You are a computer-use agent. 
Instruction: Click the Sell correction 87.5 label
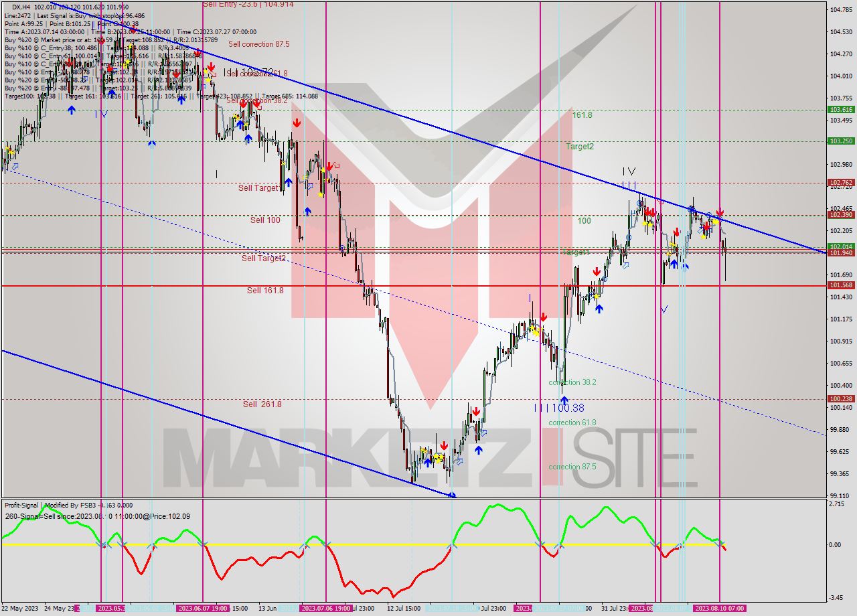(258, 44)
